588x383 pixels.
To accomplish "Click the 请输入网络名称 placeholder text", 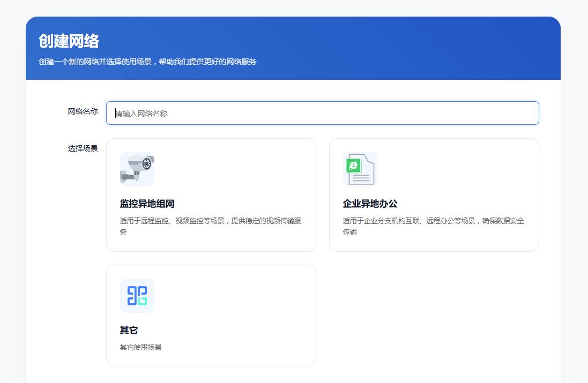I will click(142, 114).
